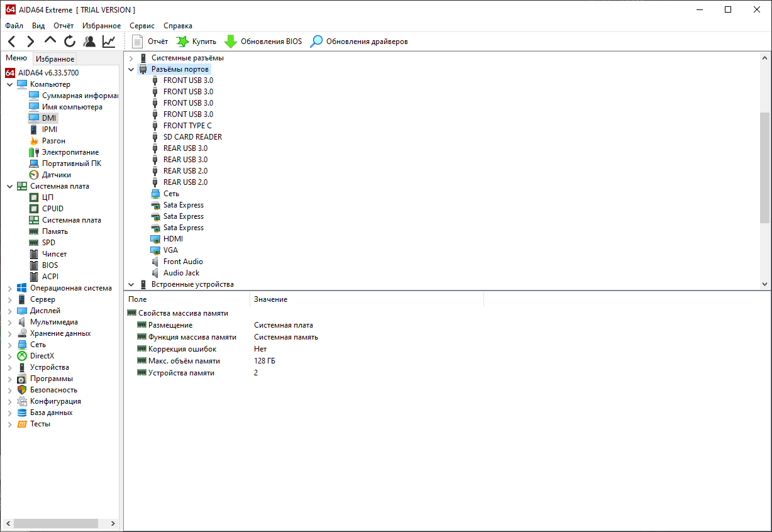Select Суммарная информация in the tree
This screenshot has width=772, height=532.
pos(80,96)
